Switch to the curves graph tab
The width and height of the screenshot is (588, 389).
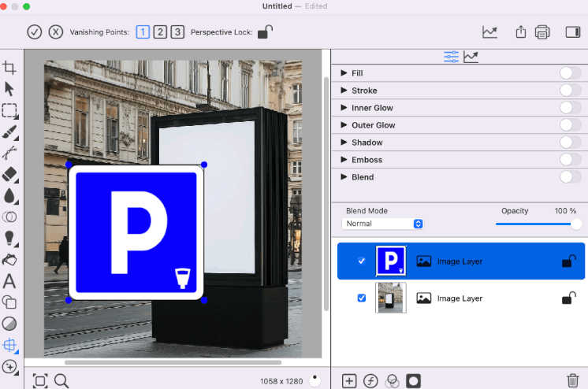pos(471,57)
